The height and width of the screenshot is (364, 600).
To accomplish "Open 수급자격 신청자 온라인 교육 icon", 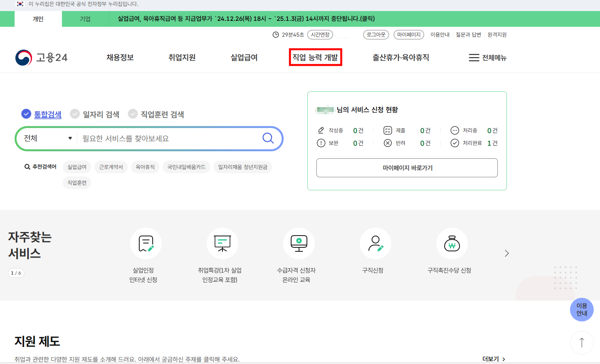I will click(x=299, y=243).
